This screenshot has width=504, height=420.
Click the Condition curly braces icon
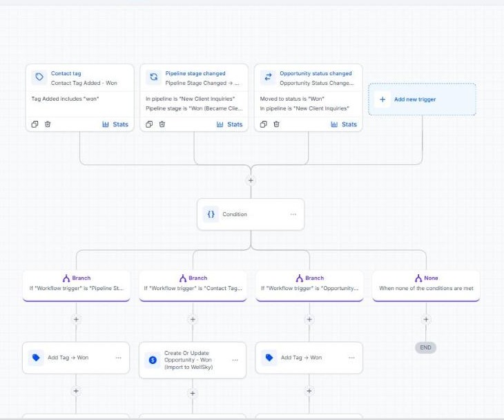[x=211, y=214]
